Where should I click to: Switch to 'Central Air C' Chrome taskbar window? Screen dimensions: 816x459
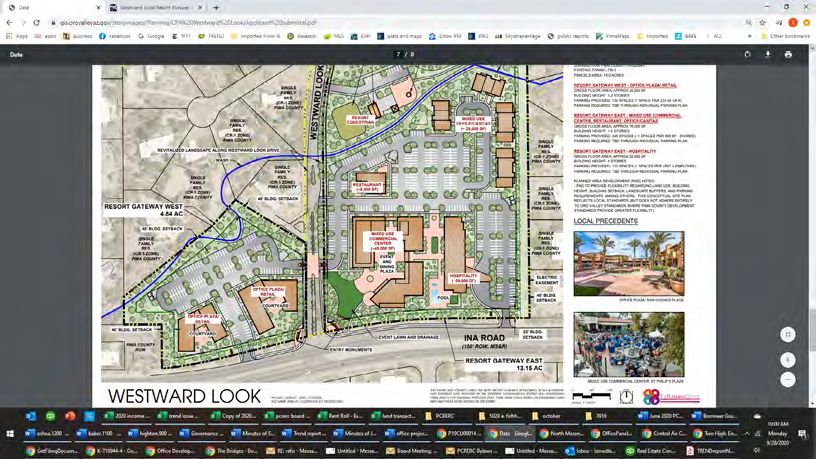(665, 434)
